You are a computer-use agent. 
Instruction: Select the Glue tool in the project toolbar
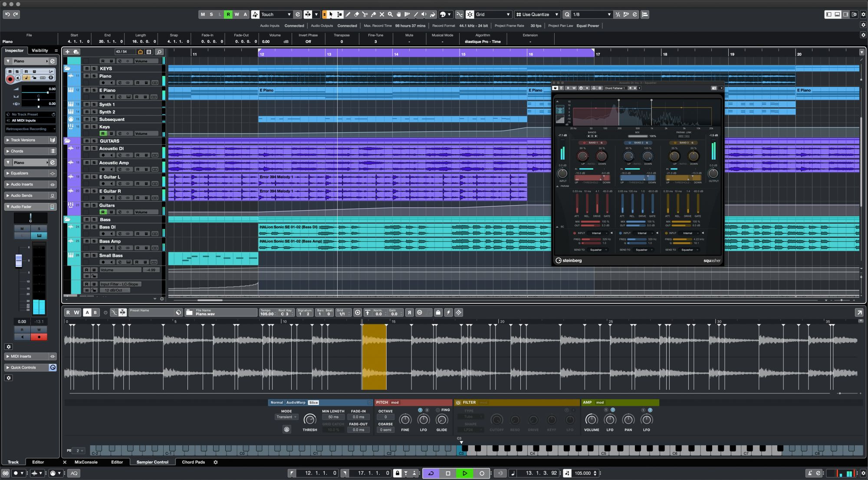coord(374,14)
